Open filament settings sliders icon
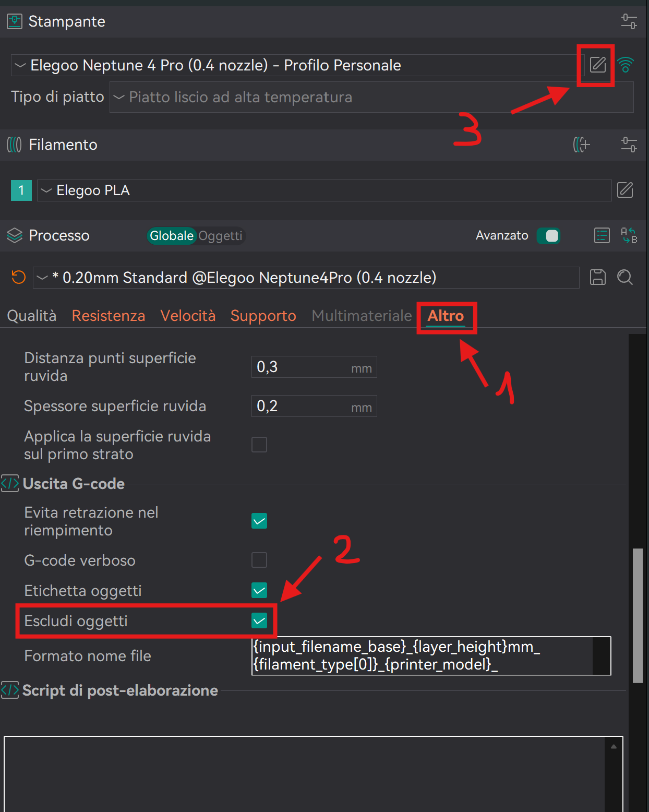Screen dimensions: 649x812 point(629,145)
